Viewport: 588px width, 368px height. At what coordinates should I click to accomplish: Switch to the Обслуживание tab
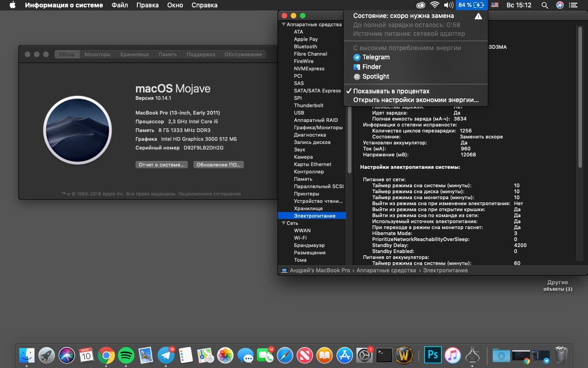(x=243, y=54)
